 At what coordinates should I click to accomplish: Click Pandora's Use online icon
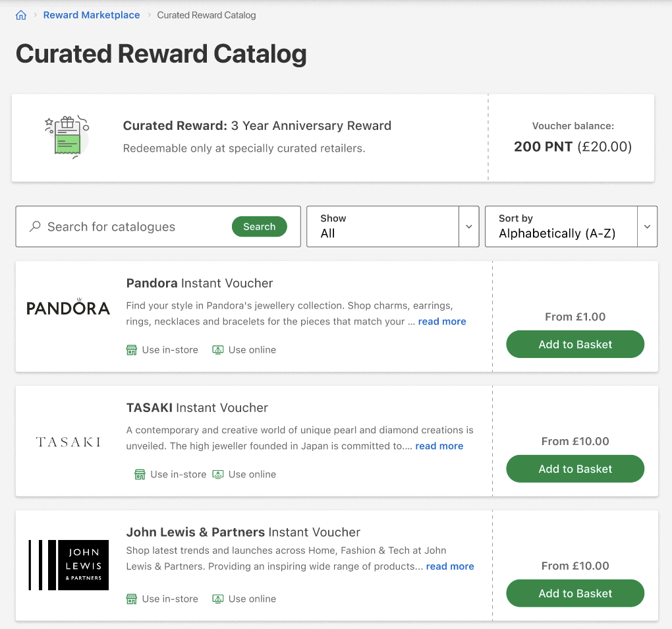pyautogui.click(x=217, y=349)
